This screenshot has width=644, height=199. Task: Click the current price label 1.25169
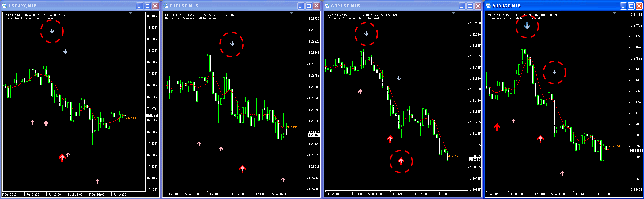[x=314, y=135]
